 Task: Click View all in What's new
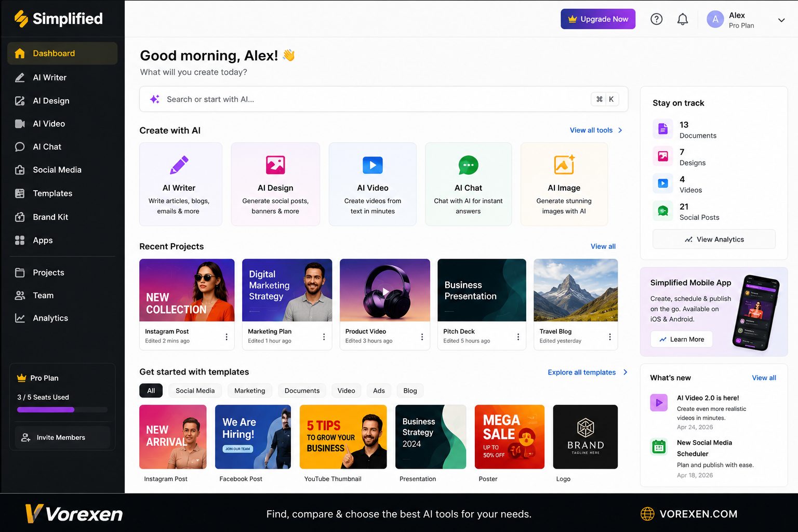[764, 378]
